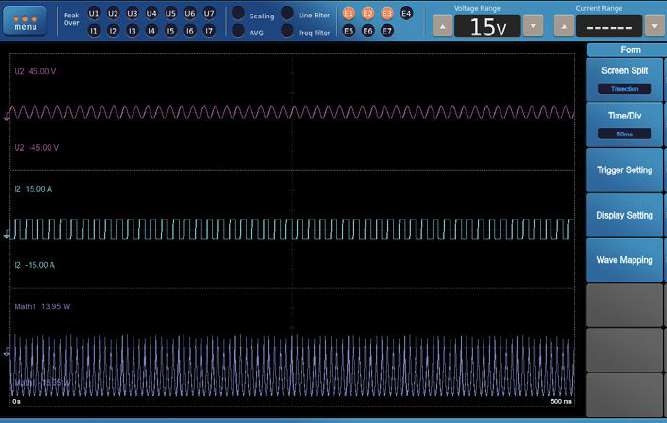The height and width of the screenshot is (423, 667).
Task: Toggle the Scaling indicator
Action: click(238, 13)
